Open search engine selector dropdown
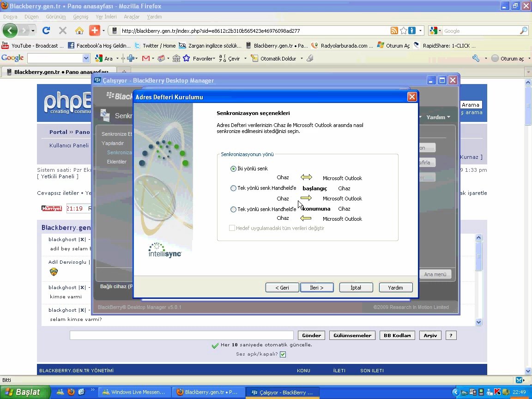532x399 pixels. (x=440, y=31)
